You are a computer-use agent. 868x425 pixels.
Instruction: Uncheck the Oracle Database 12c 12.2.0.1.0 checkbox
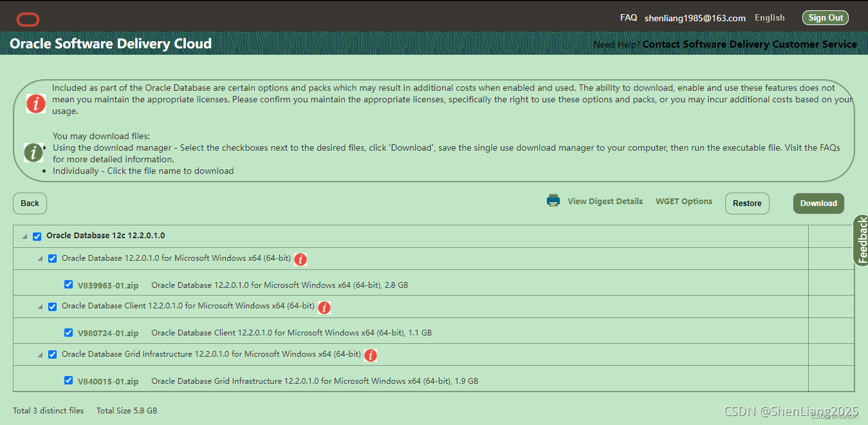click(x=37, y=236)
